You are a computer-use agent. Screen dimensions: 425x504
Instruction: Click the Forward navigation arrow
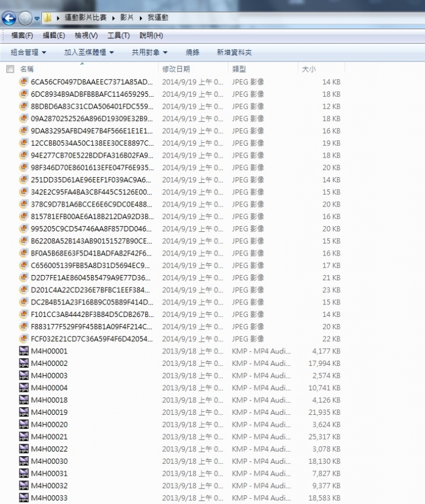[x=25, y=18]
